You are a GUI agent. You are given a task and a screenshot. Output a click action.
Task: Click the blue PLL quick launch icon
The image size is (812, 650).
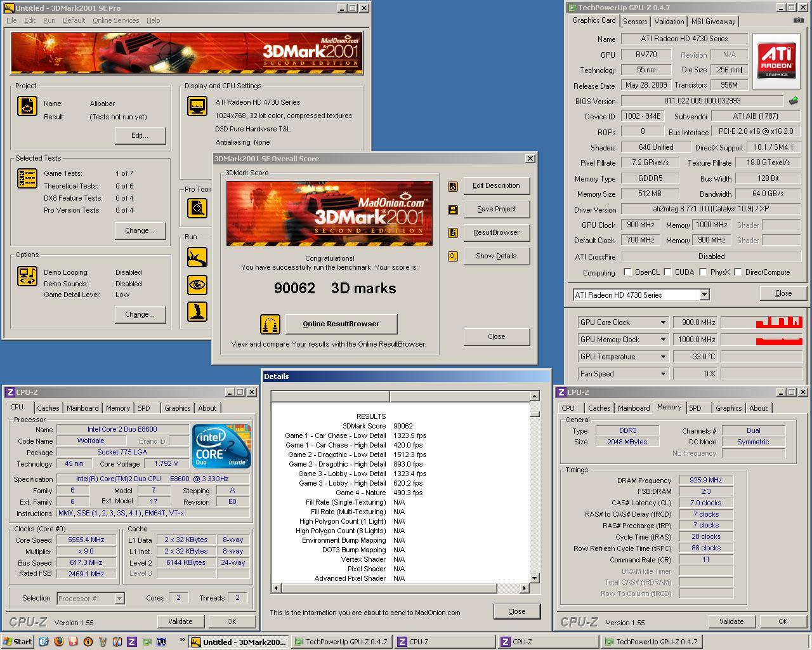coord(161,642)
